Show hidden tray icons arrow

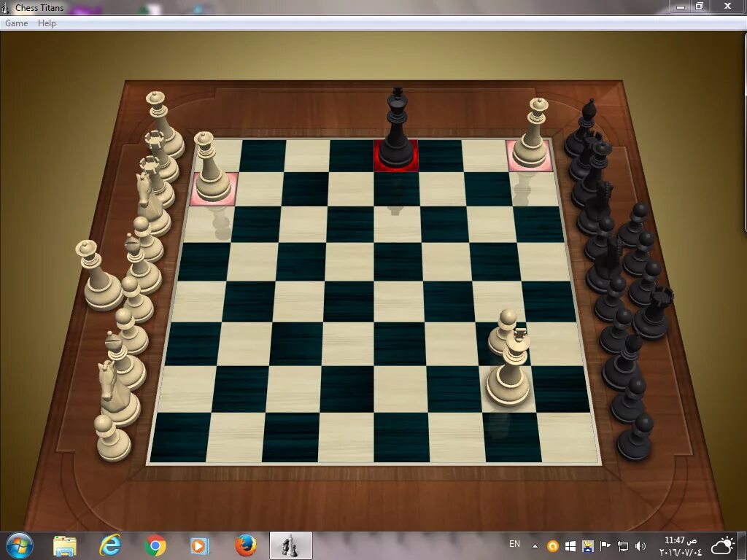tap(535, 546)
